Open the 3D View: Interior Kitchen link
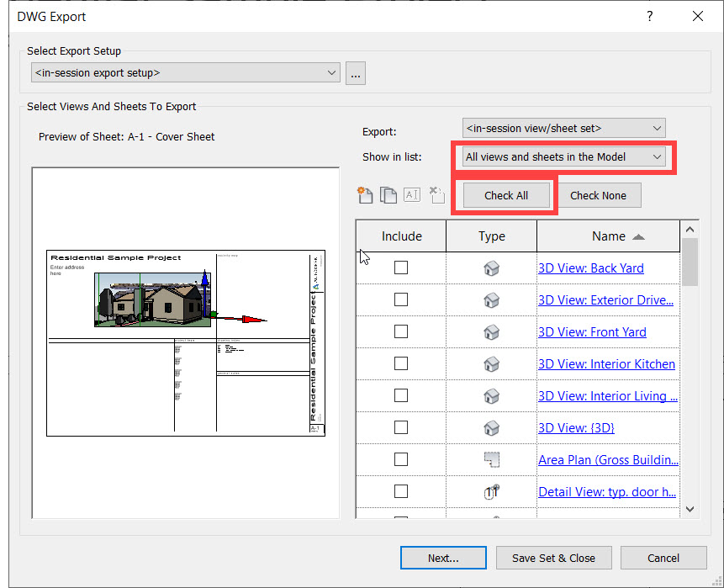Viewport: 724px width, 588px height. coord(607,364)
